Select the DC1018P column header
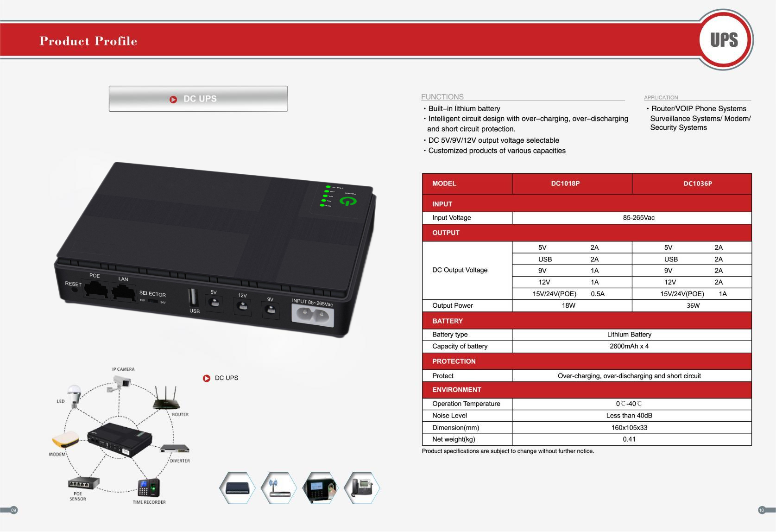The width and height of the screenshot is (776, 532). [565, 184]
